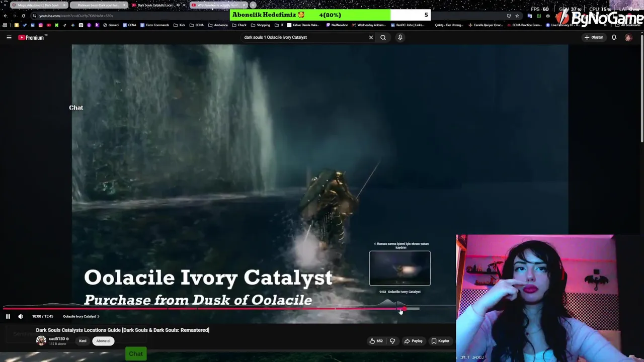The height and width of the screenshot is (362, 644).
Task: Click the page vertical scrollbar
Action: [x=641, y=88]
